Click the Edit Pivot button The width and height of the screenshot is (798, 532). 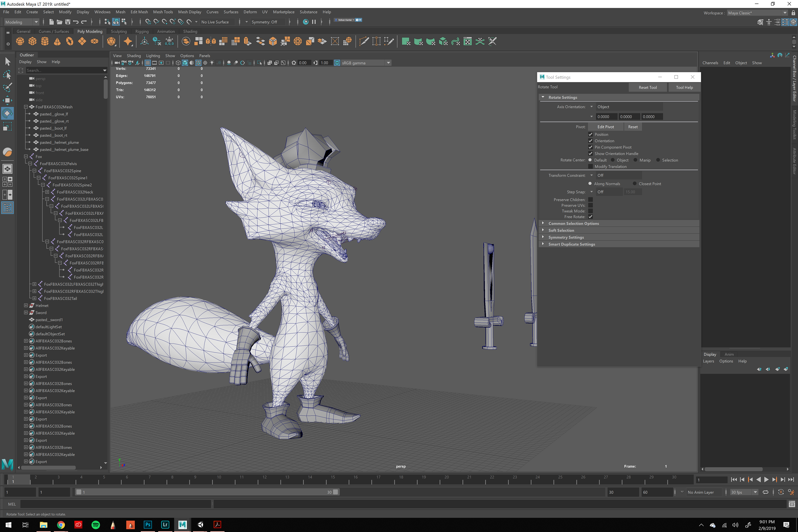606,127
